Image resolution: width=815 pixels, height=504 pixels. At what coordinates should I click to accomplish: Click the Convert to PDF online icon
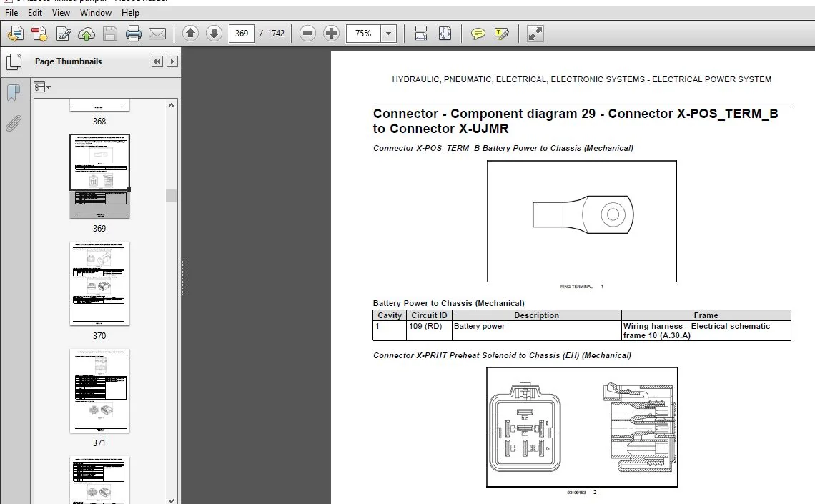(x=39, y=34)
